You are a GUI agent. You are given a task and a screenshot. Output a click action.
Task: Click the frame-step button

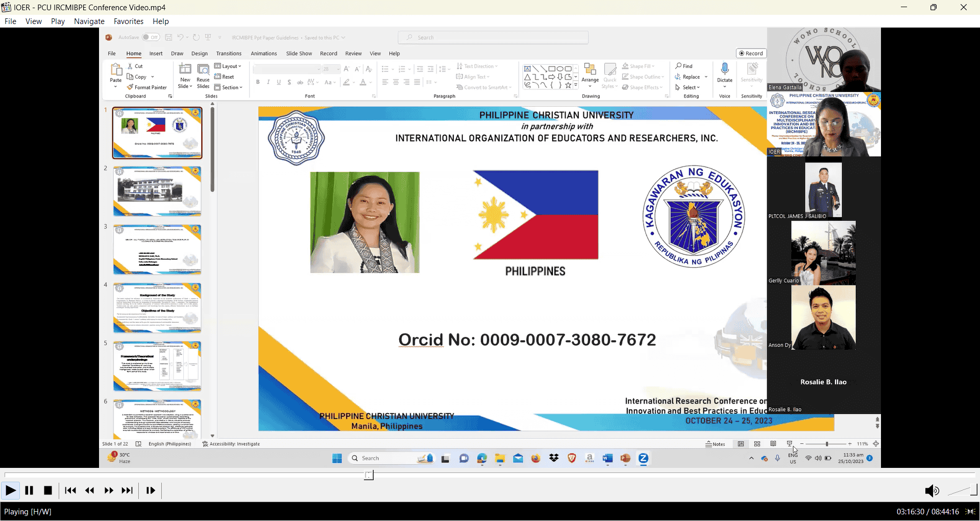point(151,490)
